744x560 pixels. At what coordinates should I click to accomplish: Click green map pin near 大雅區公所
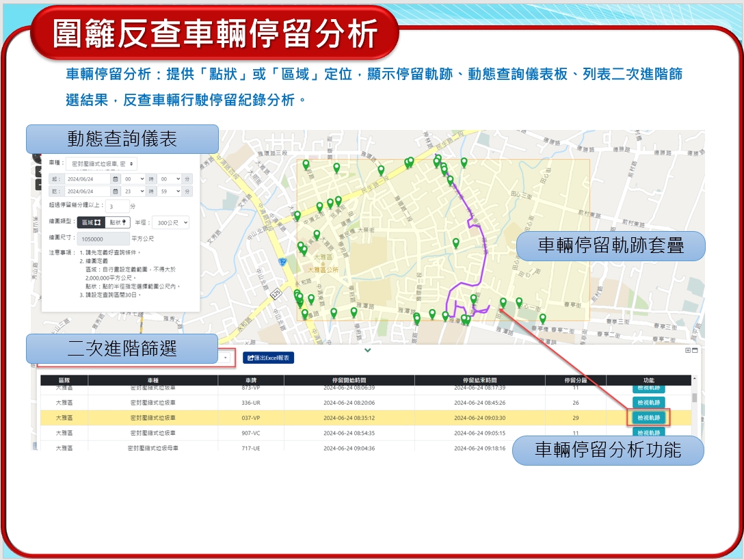coord(317,236)
